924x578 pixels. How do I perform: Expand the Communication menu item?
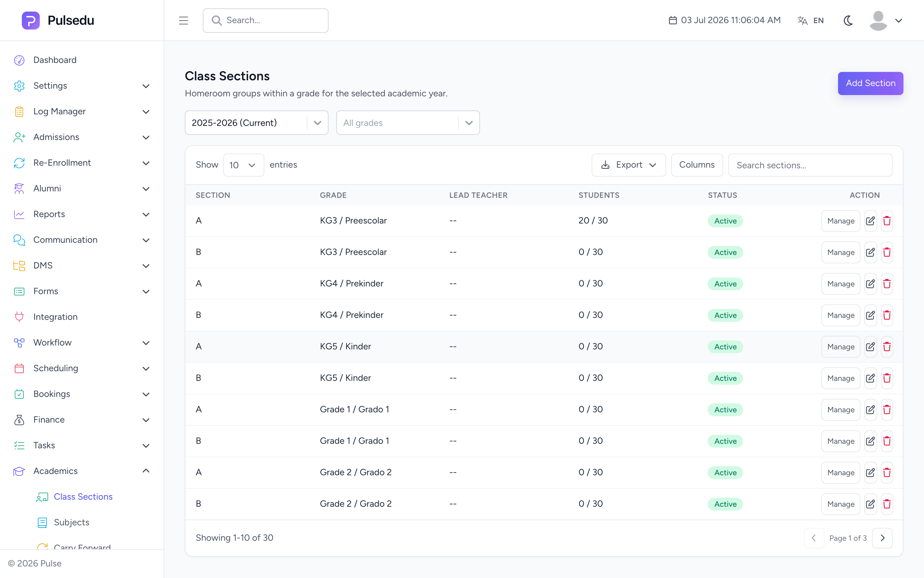[x=82, y=240]
